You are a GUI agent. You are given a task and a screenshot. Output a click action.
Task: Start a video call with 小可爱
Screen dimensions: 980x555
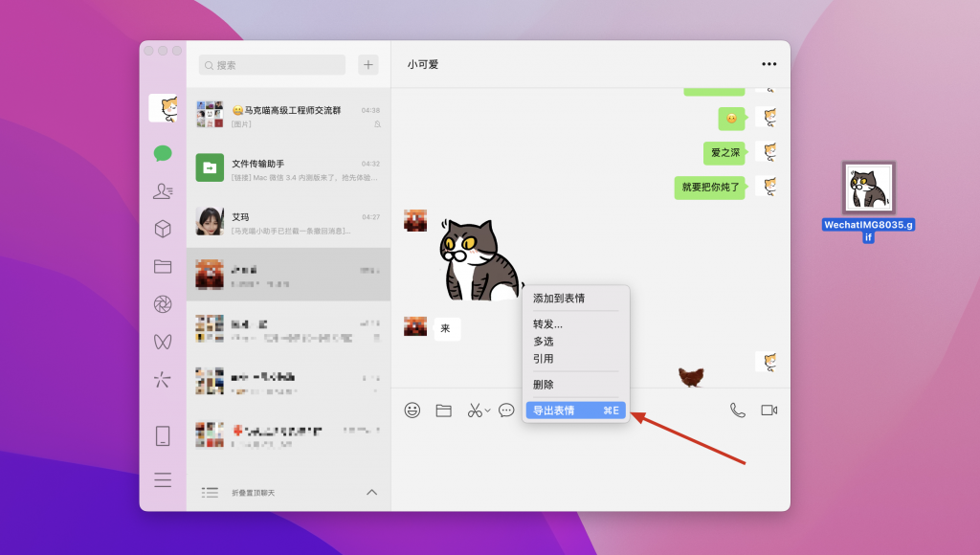tap(768, 410)
